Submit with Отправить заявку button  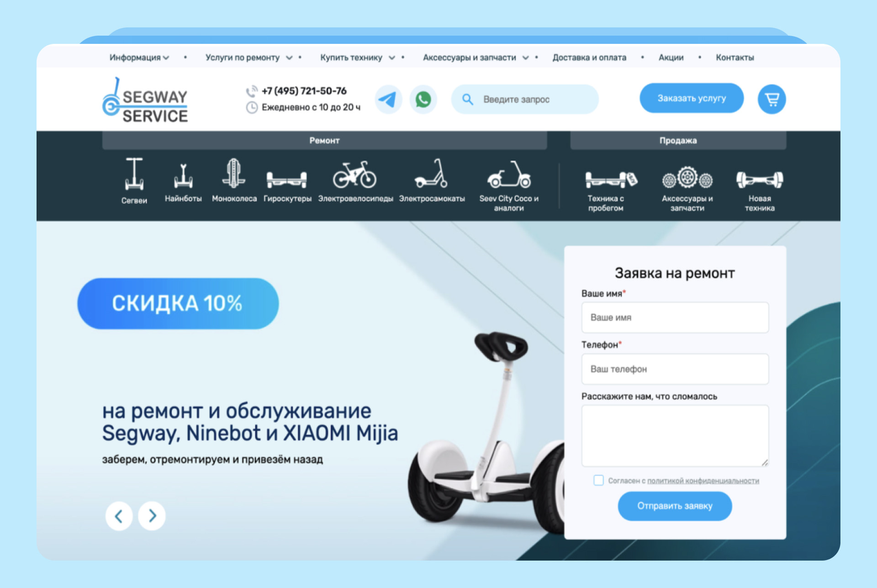[675, 506]
